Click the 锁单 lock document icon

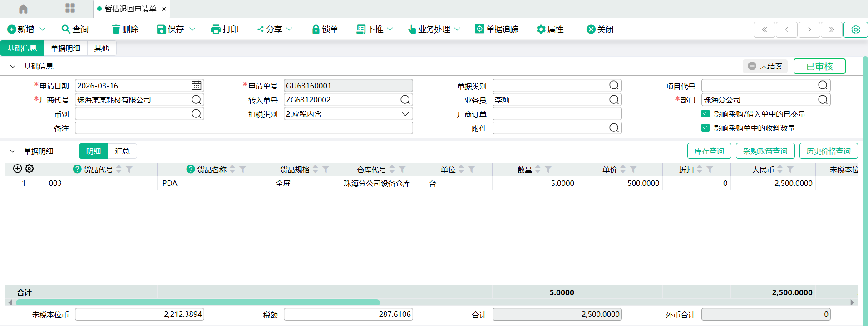coord(316,29)
